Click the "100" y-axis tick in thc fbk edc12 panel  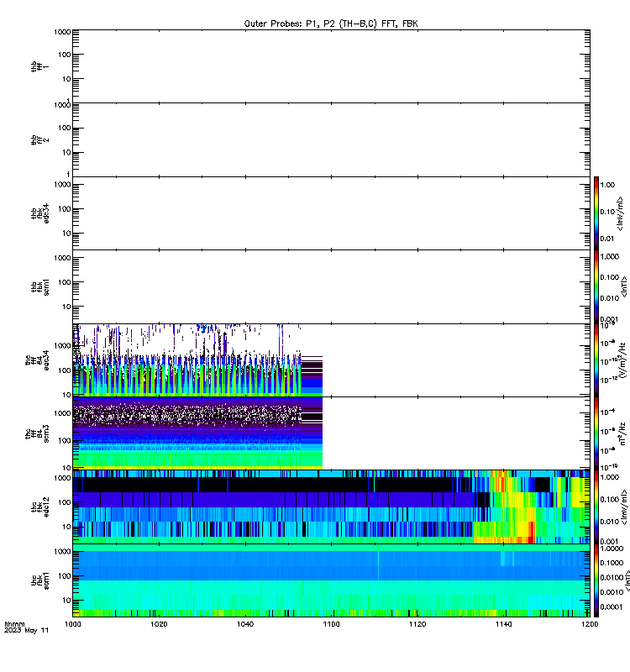pos(65,502)
